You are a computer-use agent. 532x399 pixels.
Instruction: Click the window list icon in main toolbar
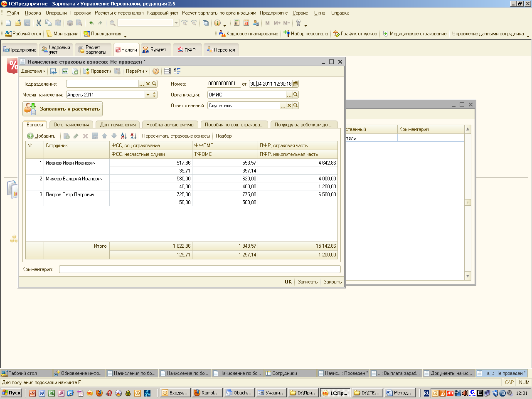206,23
